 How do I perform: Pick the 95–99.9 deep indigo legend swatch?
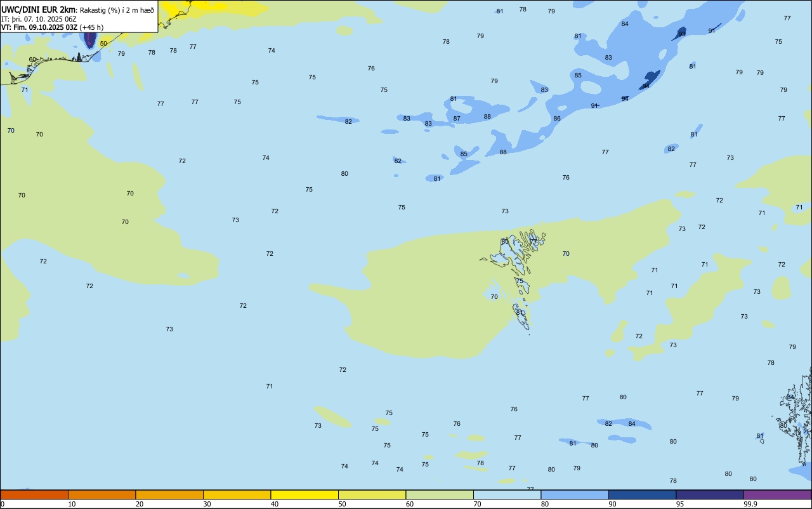click(710, 494)
